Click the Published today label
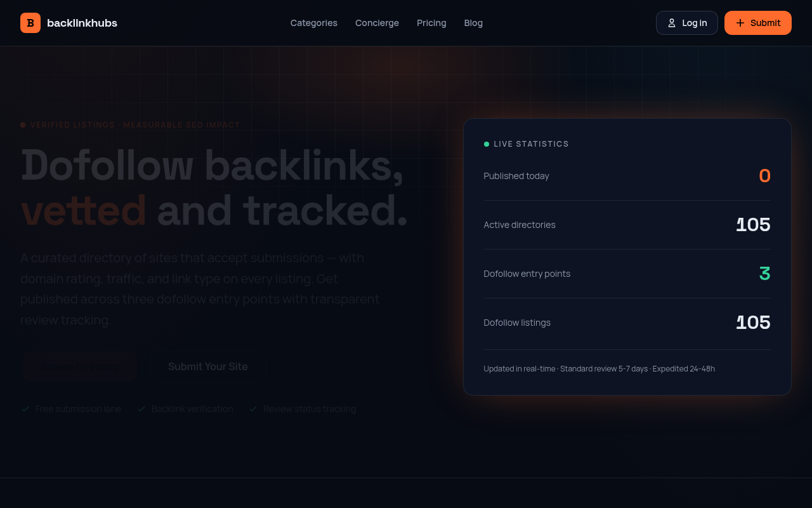Screen dimensions: 812x508 (516, 176)
